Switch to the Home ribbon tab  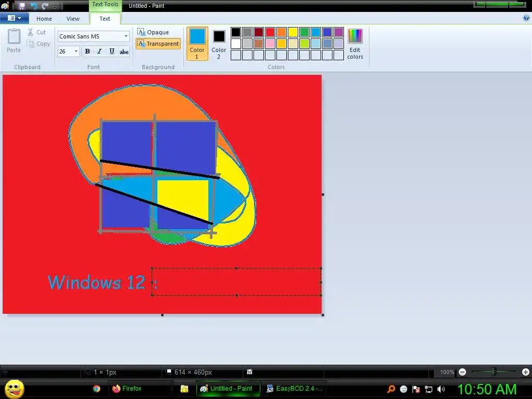[x=44, y=19]
